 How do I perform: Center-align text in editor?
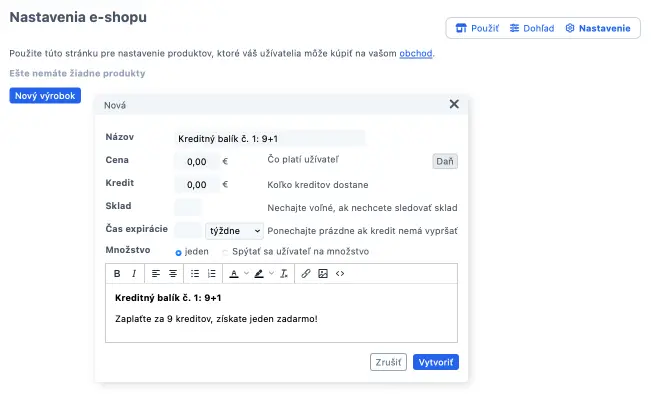tap(173, 274)
